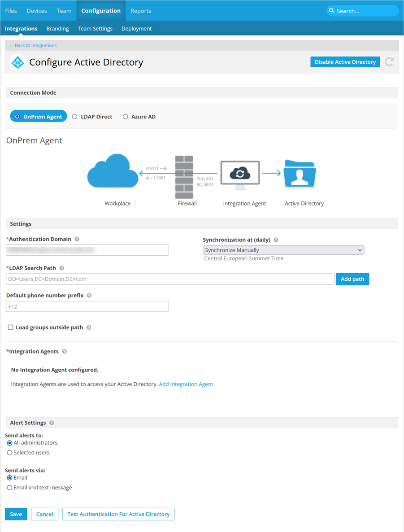Open help icon for Load groups outside path

89,327
